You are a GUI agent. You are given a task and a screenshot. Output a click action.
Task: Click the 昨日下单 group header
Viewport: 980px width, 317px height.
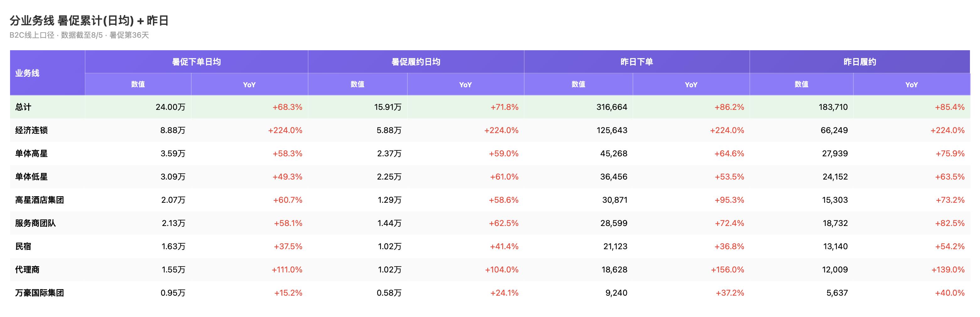[636, 62]
